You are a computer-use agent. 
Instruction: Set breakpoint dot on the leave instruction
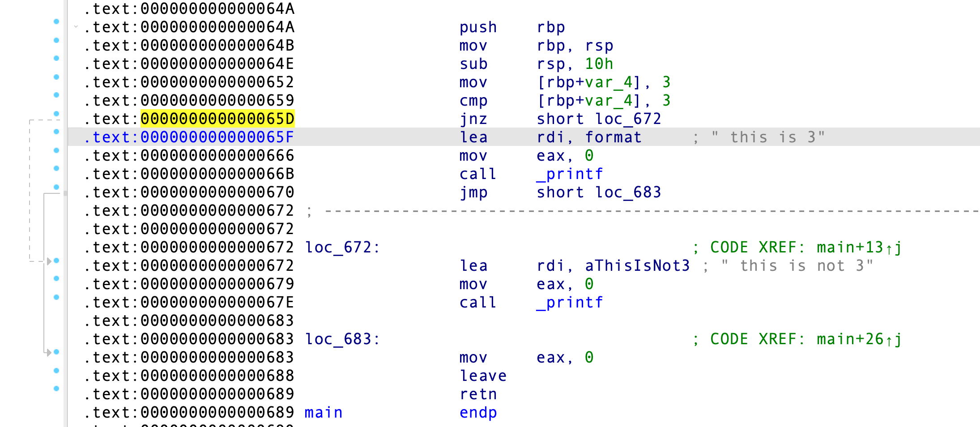click(56, 371)
